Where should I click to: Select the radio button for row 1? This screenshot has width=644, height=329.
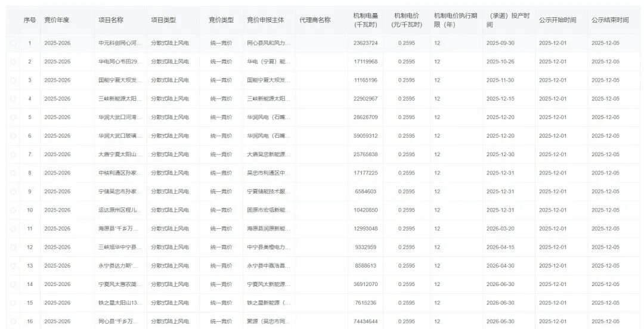click(x=13, y=43)
